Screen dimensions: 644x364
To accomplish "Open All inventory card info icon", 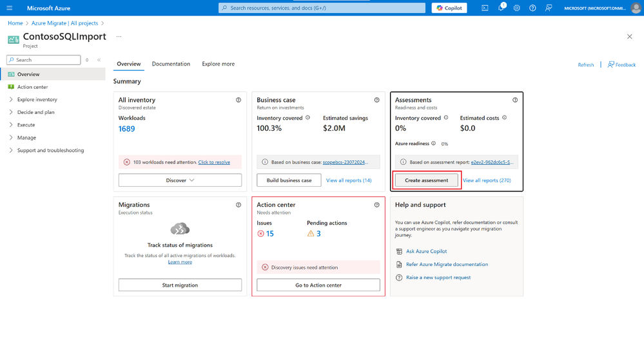I will coord(239,100).
